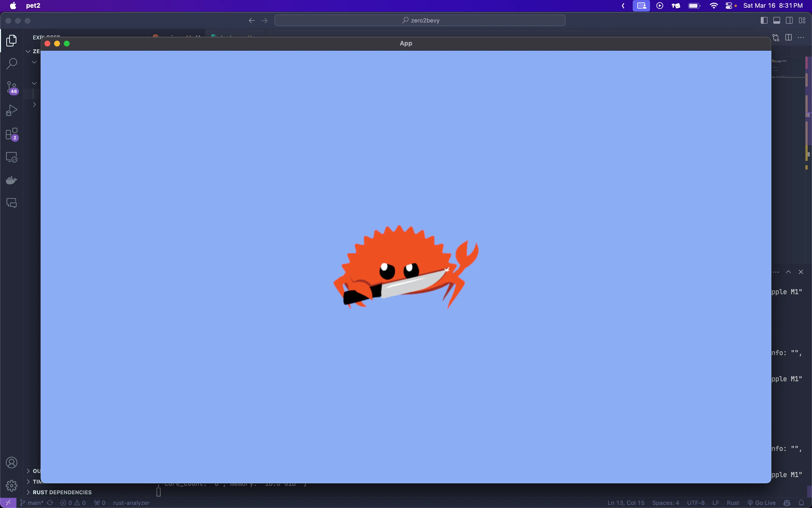Viewport: 812px width, 508px height.
Task: Toggle bottom panel layout icon
Action: tap(776, 21)
